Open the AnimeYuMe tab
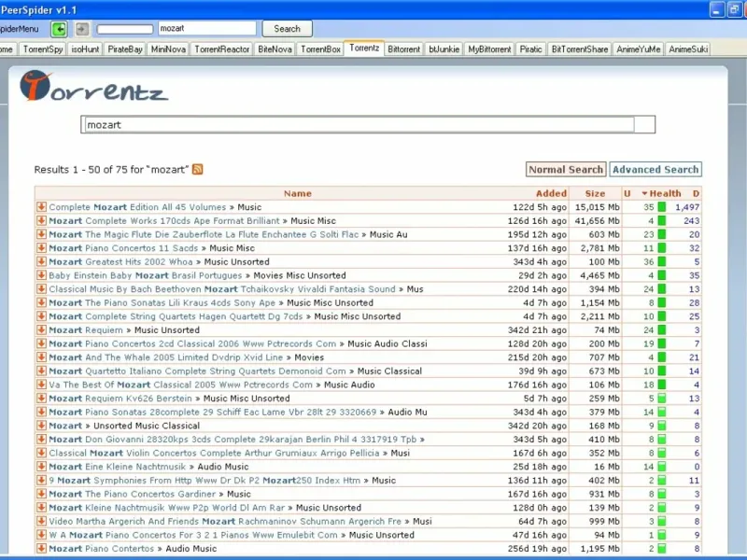Viewport: 747px width, 560px height. 639,49
